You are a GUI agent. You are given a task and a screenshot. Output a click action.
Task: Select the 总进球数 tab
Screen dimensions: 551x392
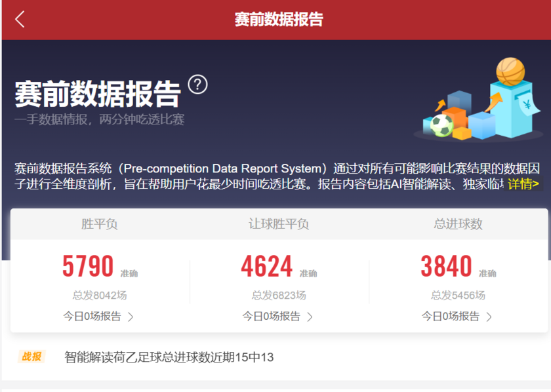tap(458, 224)
